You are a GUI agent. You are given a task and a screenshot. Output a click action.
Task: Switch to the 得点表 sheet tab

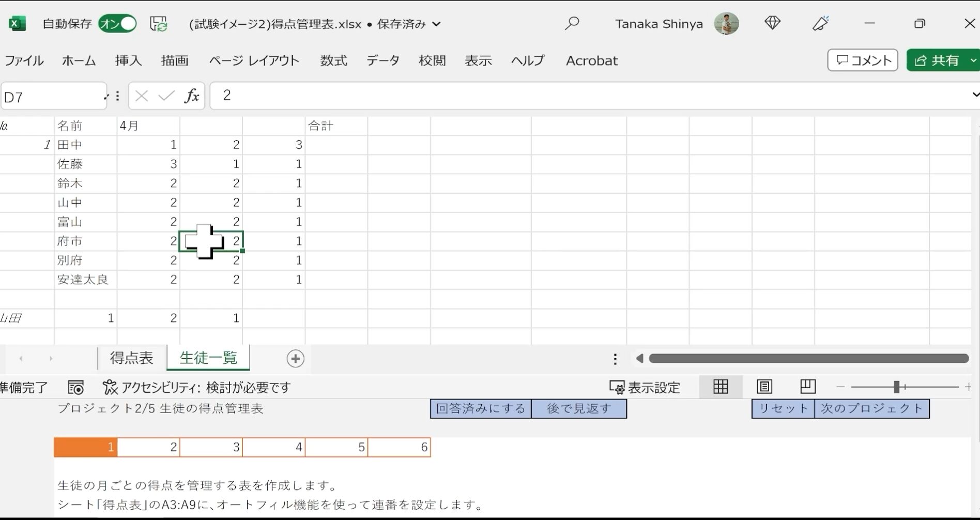point(131,358)
